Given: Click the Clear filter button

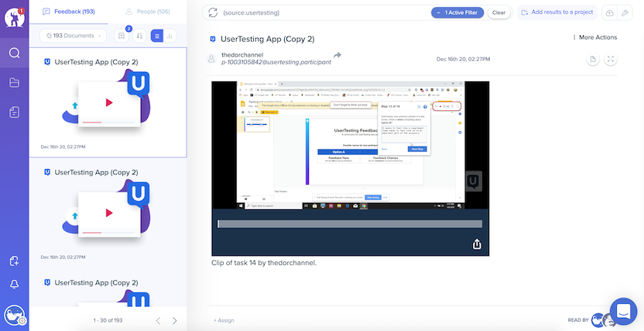Looking at the screenshot, I should pos(499,12).
